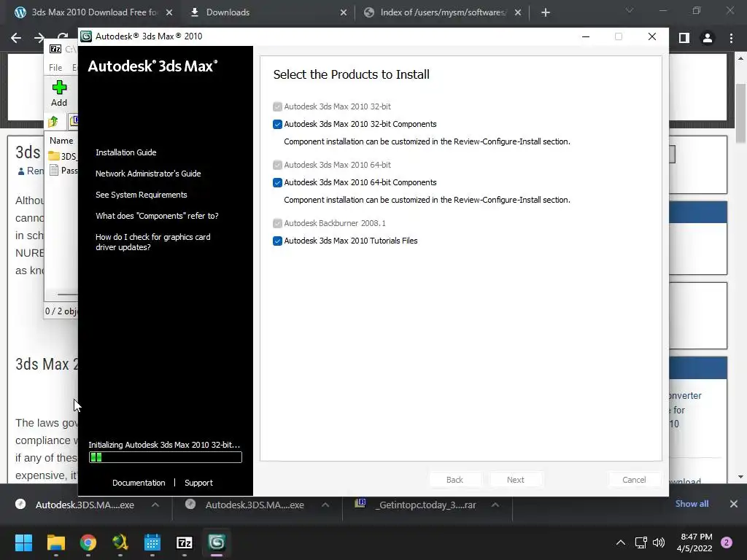Click the Name column header in 7-Zip
This screenshot has width=747, height=560.
coord(61,141)
